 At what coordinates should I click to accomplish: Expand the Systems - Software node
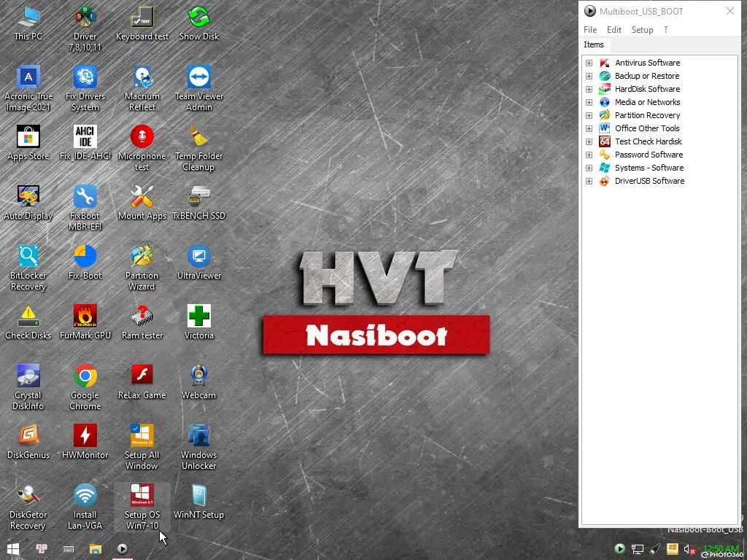coord(589,168)
